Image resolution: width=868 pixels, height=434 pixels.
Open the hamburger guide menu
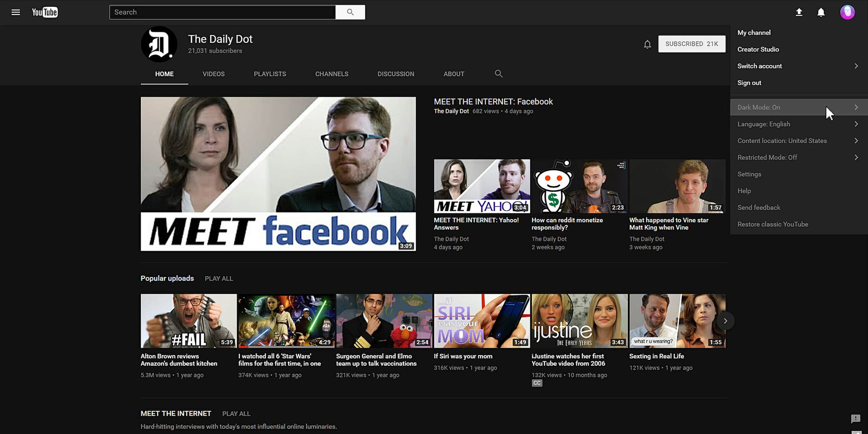16,12
